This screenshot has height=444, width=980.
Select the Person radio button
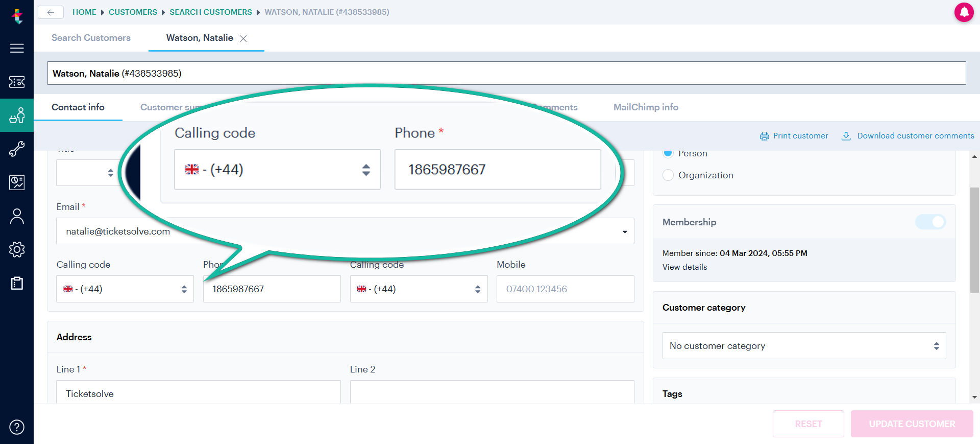[x=668, y=153]
